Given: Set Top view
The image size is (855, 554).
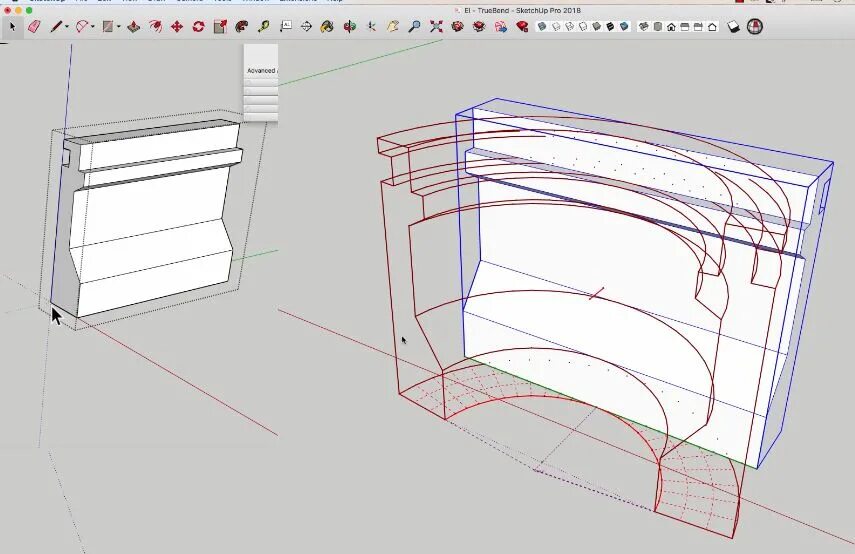Looking at the screenshot, I should point(658,26).
